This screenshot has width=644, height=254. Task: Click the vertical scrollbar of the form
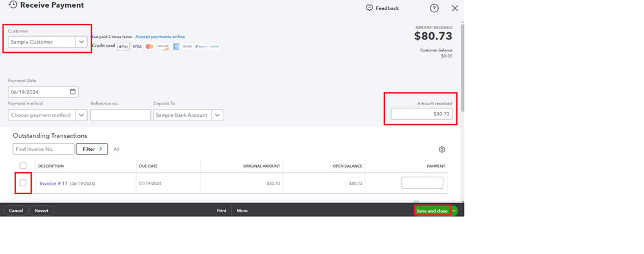click(463, 68)
